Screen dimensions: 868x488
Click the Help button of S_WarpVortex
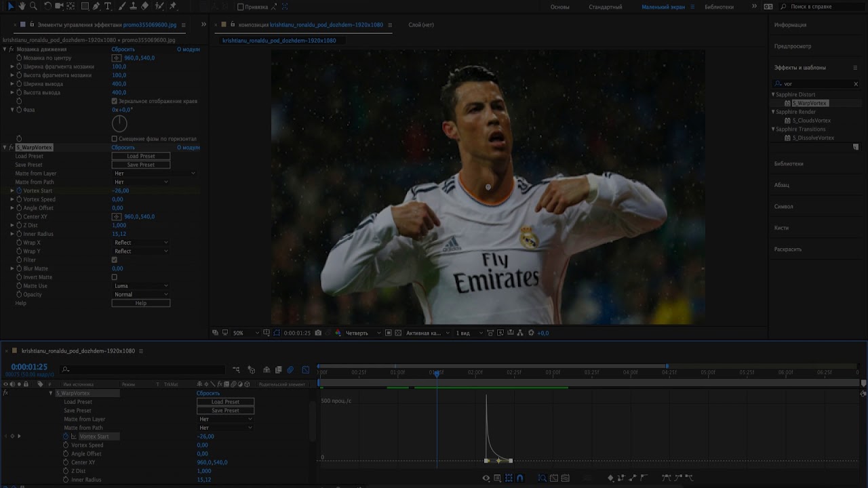pos(140,303)
